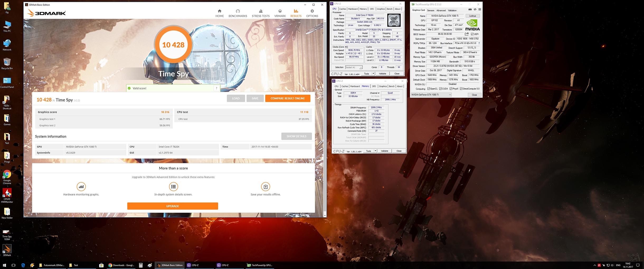Click the scroll-down arrow in 3DMark window
This screenshot has height=269, width=644.
coord(325,215)
